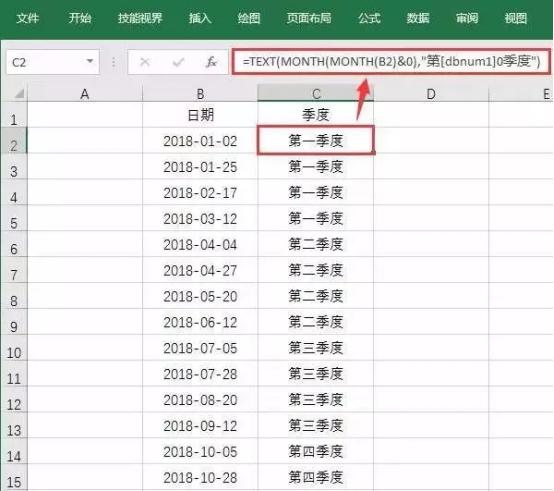Switch to the 页面布局 tab
554x491 pixels.
(309, 18)
